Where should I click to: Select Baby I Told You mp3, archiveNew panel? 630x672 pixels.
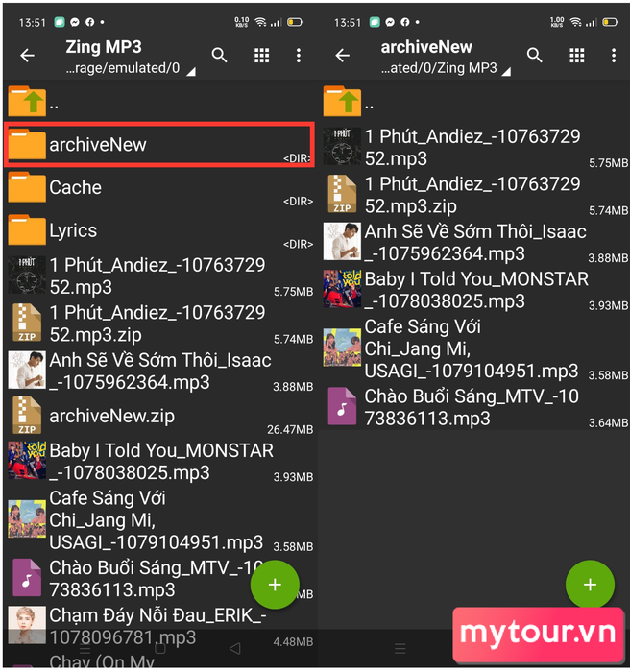point(474,290)
